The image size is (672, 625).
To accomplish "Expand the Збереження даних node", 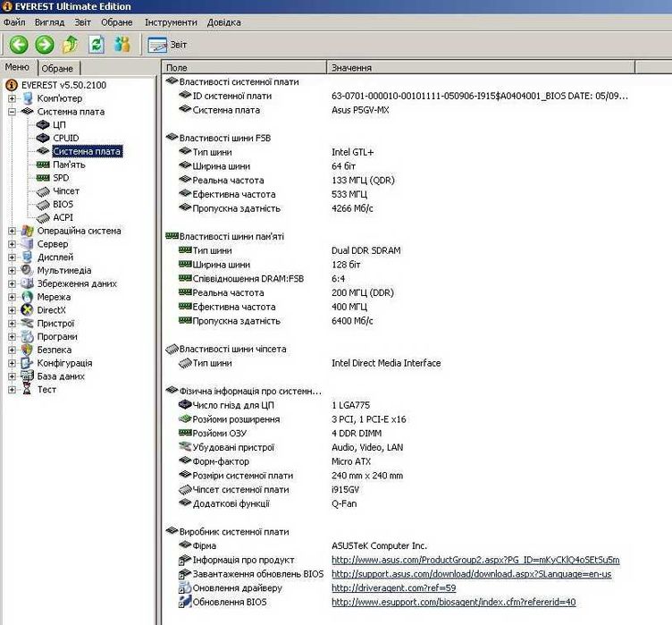I will point(12,284).
